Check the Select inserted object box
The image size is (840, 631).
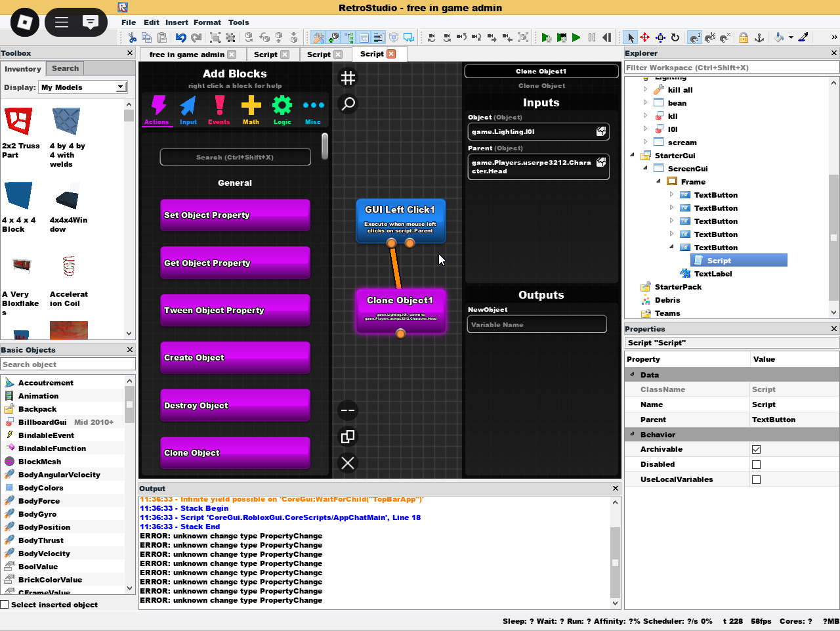[5, 605]
